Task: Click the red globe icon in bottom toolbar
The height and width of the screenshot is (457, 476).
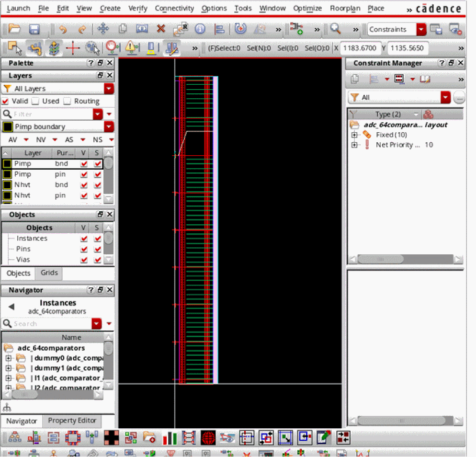Action: (x=208, y=437)
